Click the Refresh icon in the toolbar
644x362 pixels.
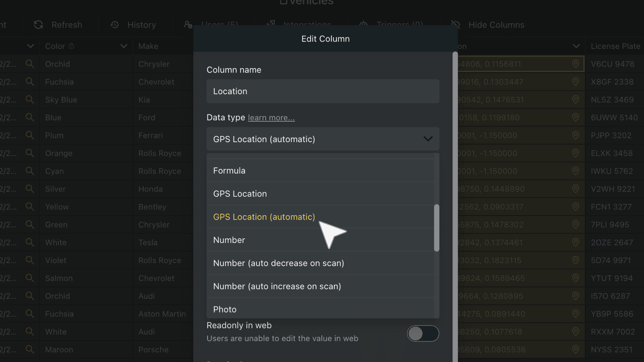pyautogui.click(x=38, y=24)
